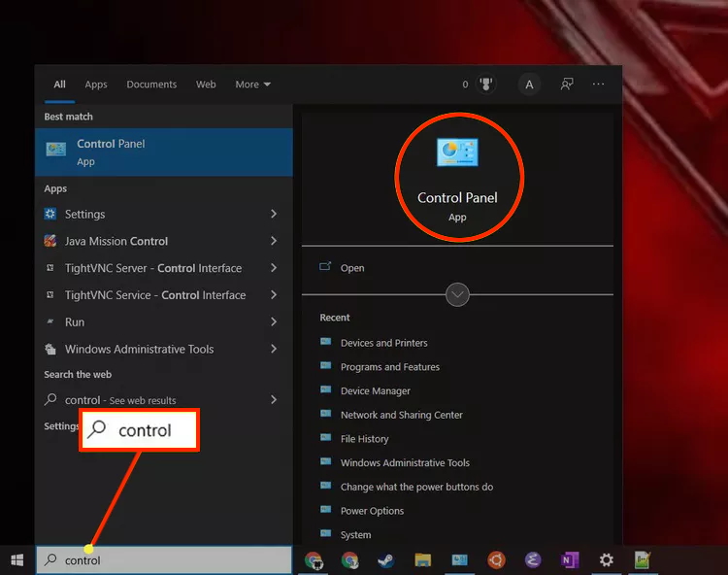Open the three-dot options menu
Screen dimensions: 728x575
599,85
